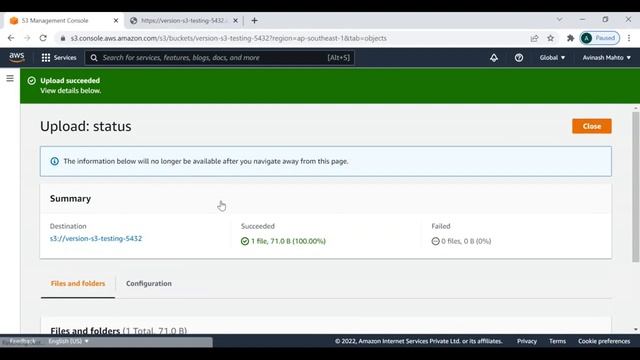Image resolution: width=640 pixels, height=360 pixels.
Task: Open the tab search chevron
Action: [560, 20]
